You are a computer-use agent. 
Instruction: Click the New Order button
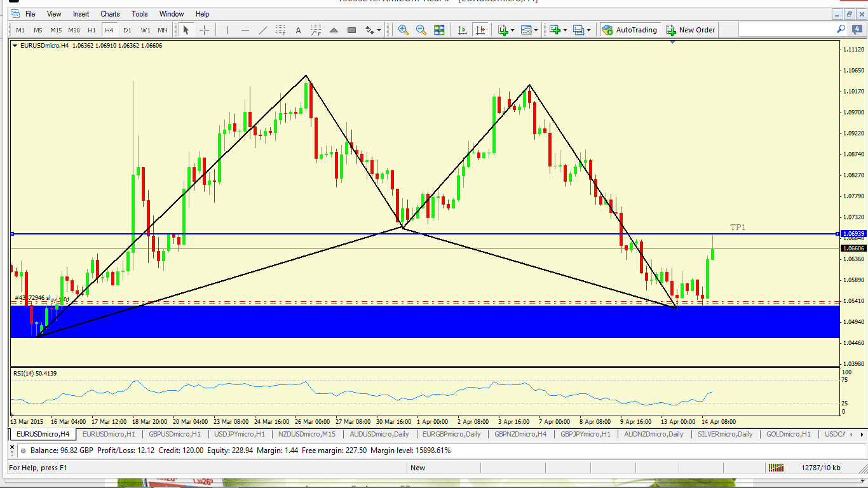click(690, 30)
